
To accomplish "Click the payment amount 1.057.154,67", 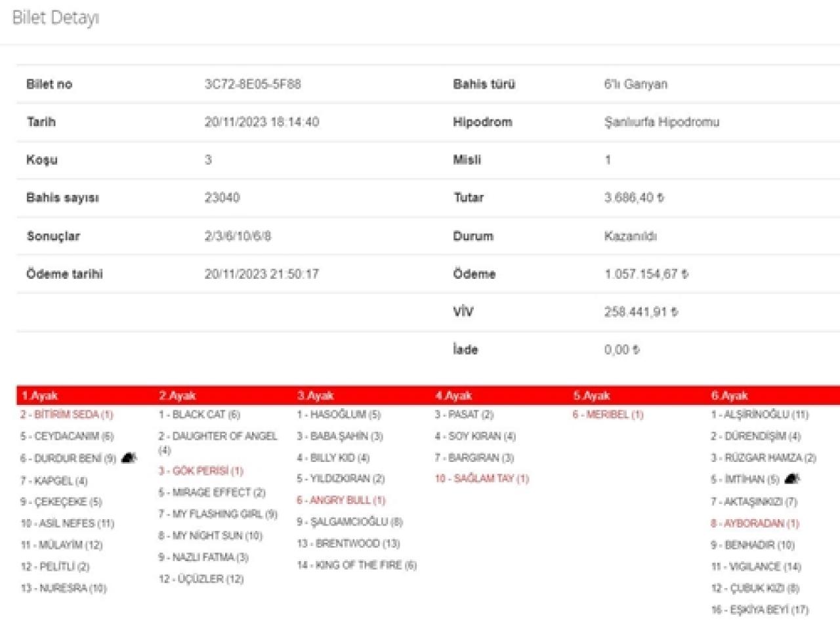I will [646, 274].
